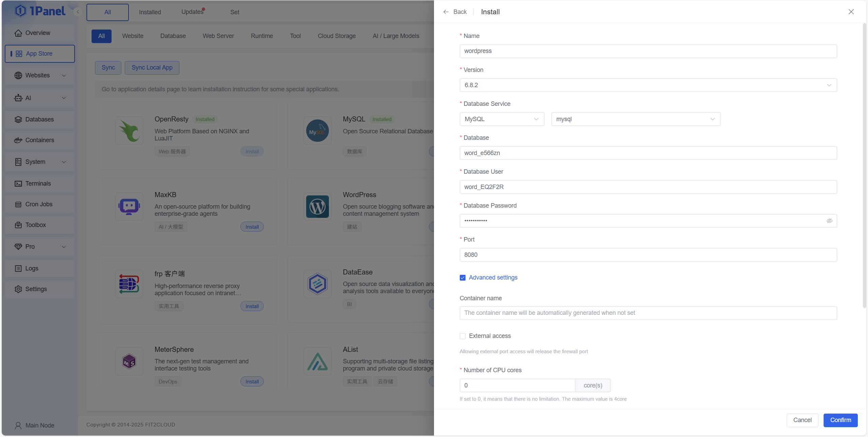Go Back from the Install panel
Viewport: 868px width, 437px height.
[455, 12]
